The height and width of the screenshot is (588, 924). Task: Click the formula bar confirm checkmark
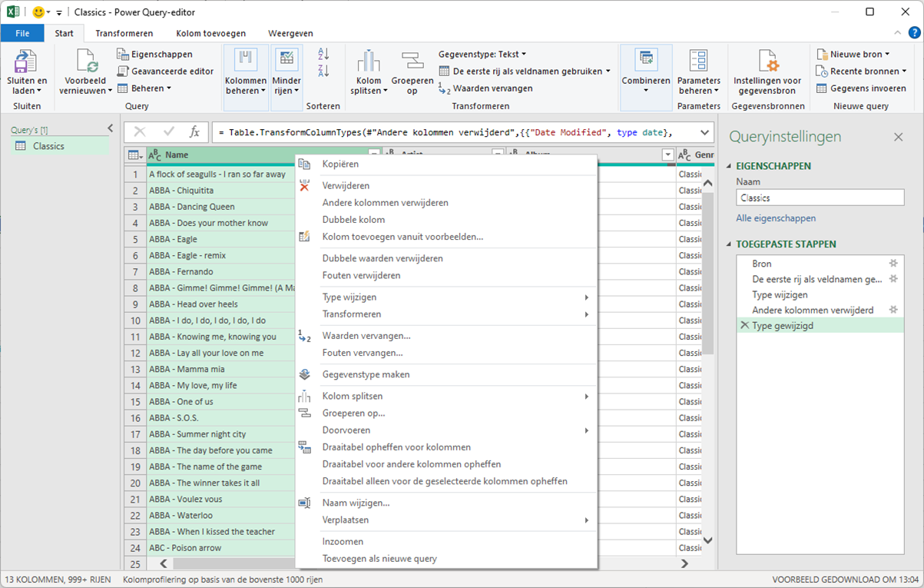tap(168, 132)
